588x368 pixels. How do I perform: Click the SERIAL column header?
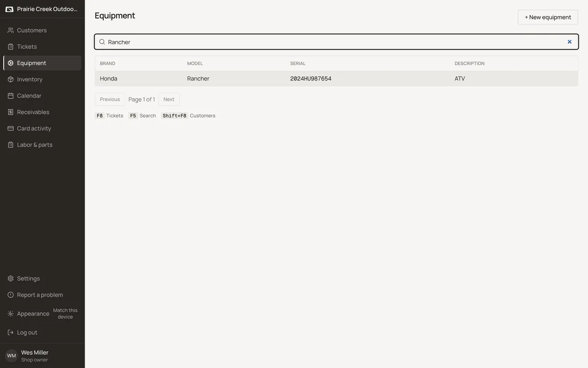pos(298,63)
